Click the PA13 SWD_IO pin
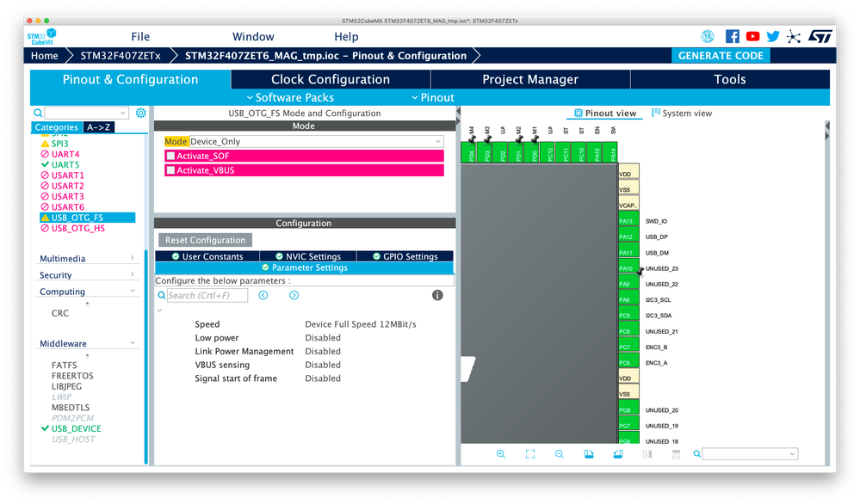860x504 pixels. 628,221
